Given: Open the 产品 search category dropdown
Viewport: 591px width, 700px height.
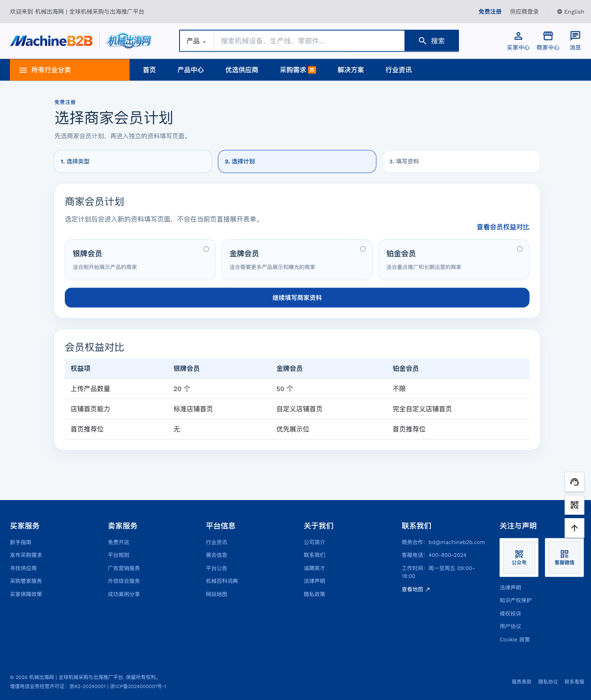Looking at the screenshot, I should click(x=196, y=41).
